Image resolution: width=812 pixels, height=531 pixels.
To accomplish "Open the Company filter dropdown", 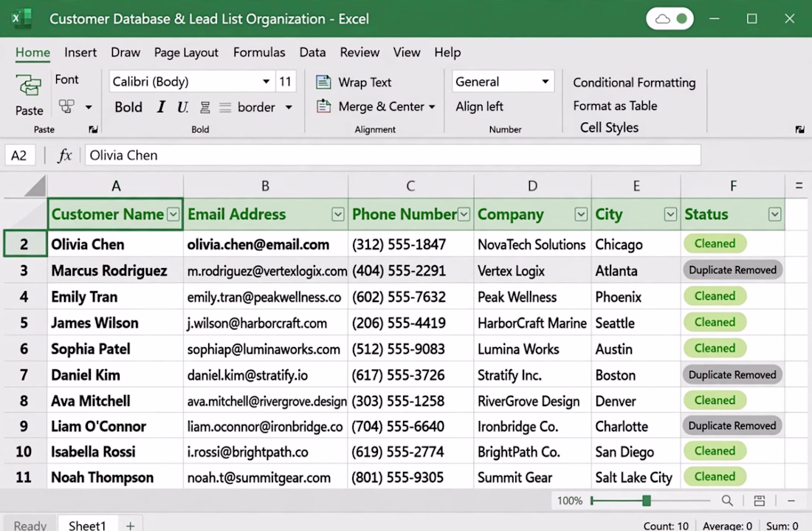I will (581, 214).
